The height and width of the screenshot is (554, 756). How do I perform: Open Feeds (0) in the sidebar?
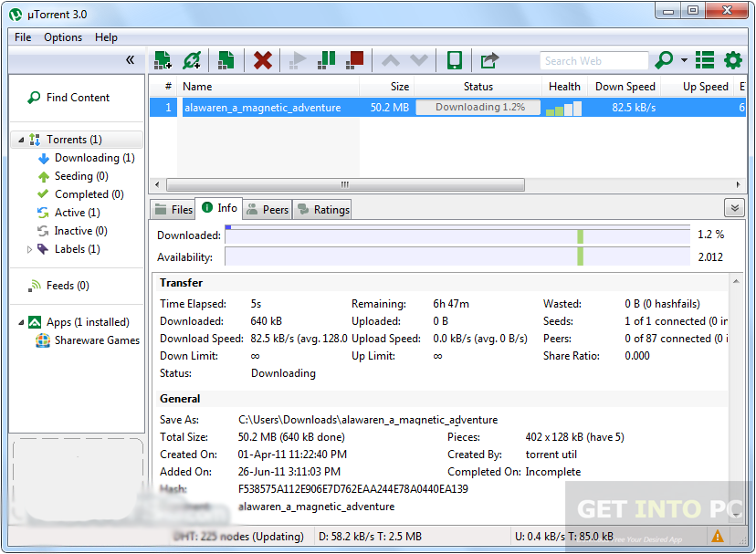coord(58,286)
